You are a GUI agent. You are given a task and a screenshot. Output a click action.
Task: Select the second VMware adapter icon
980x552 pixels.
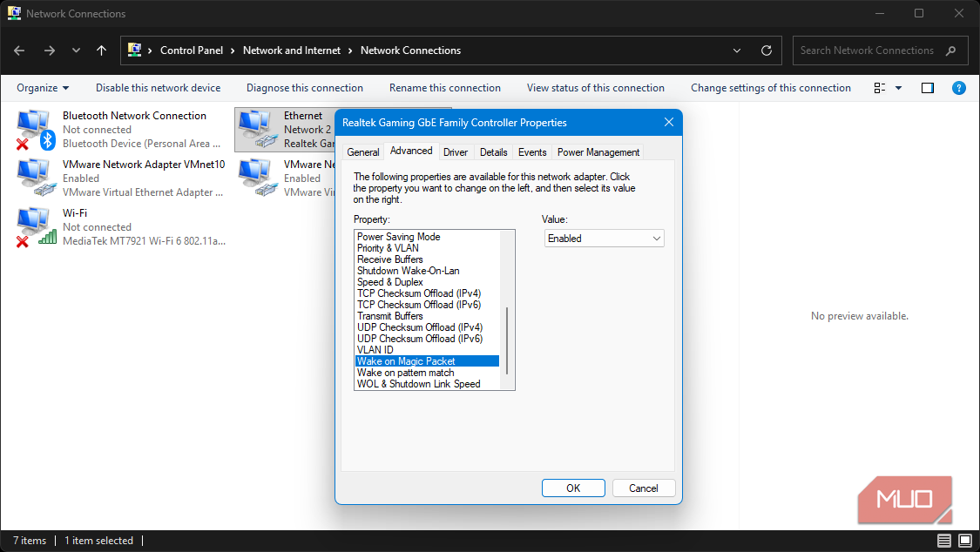tap(257, 178)
